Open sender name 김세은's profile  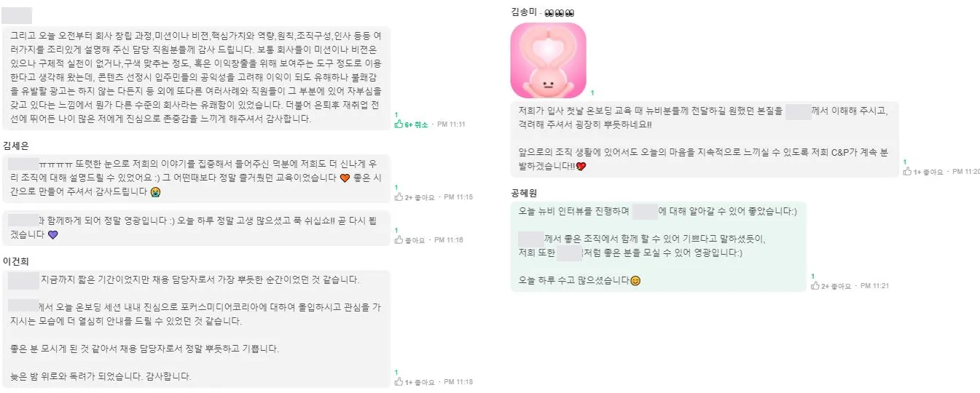point(15,145)
